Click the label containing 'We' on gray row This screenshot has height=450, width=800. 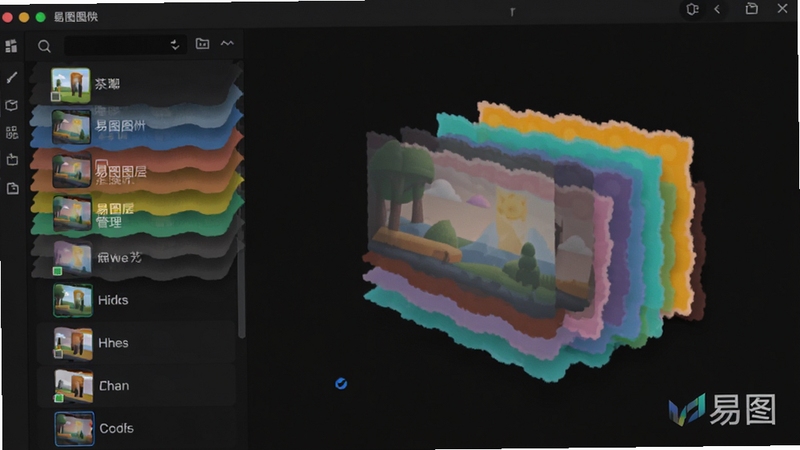pos(119,257)
